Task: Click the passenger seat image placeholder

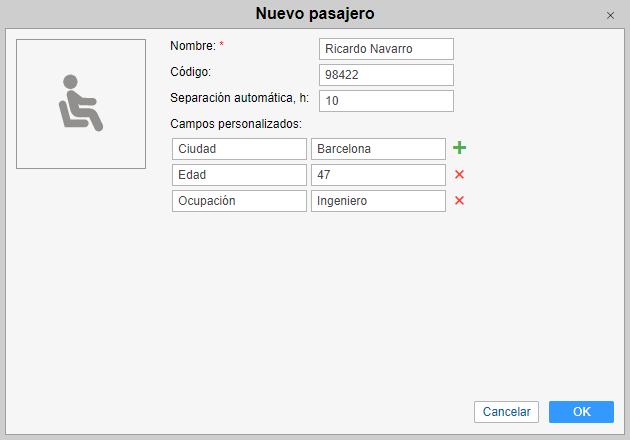Action: point(81,104)
